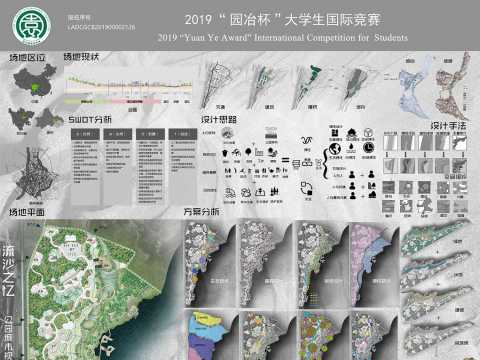Image resolution: width=480 pixels, height=360 pixels.
Task: Click the blue-toned regional map at top right
Action: pyautogui.click(x=416, y=87)
